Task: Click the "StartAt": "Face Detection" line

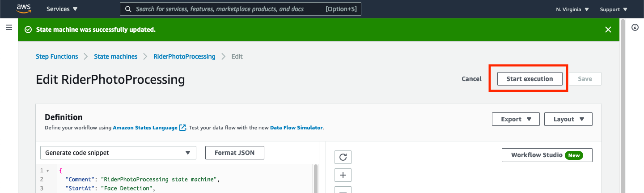Action: (x=110, y=189)
